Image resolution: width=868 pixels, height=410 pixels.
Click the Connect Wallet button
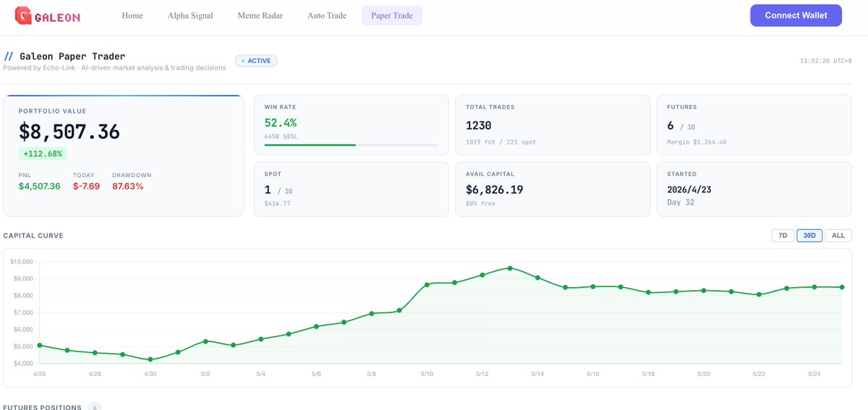click(x=796, y=15)
